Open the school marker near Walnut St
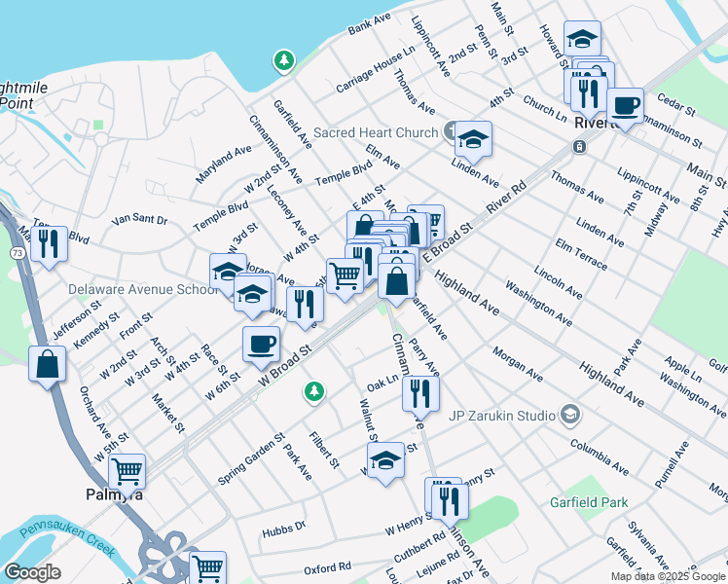728x584 pixels. [385, 460]
